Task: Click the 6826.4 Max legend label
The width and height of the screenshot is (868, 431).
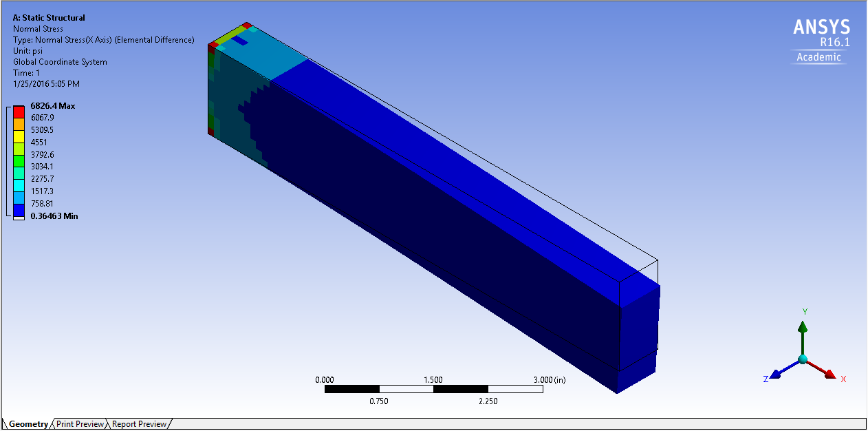Action: tap(53, 106)
